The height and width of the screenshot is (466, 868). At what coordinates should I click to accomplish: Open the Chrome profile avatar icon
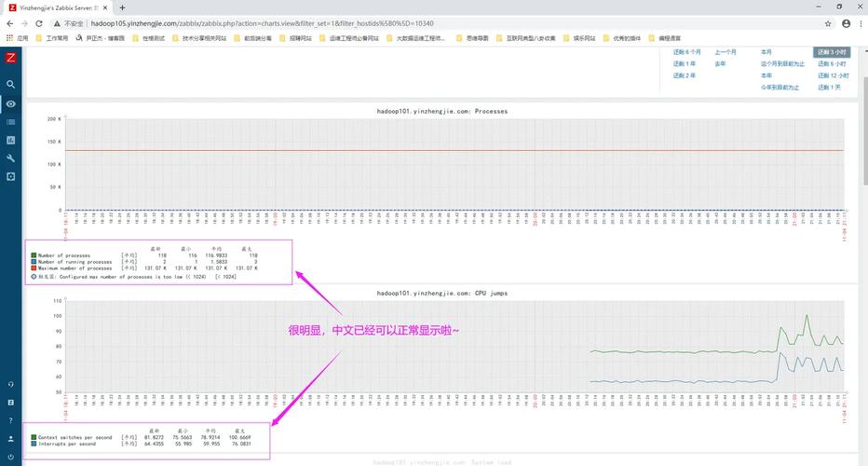click(x=846, y=24)
